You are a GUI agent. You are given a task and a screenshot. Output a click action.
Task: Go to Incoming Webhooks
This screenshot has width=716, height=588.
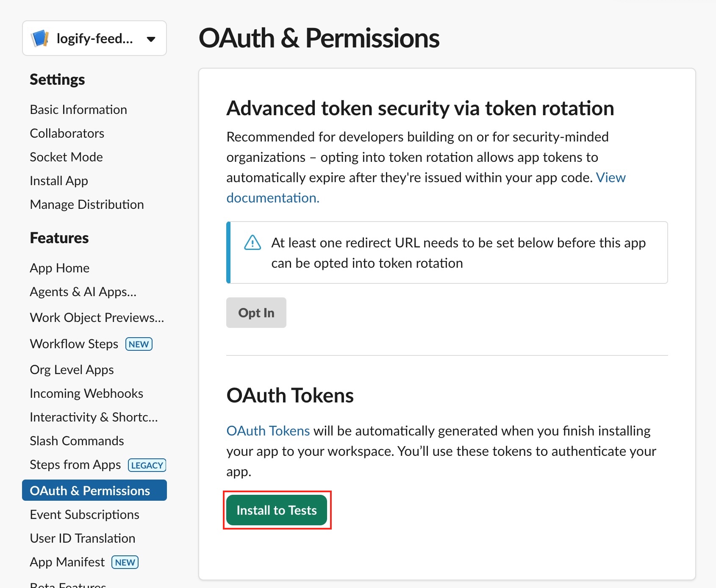(86, 394)
